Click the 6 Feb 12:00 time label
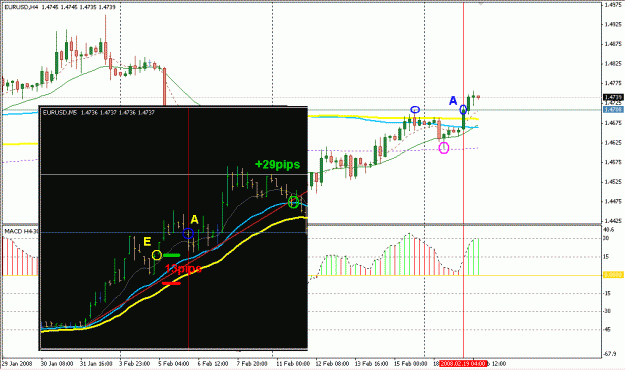Viewport: 625px width, 370px height. coord(213,364)
